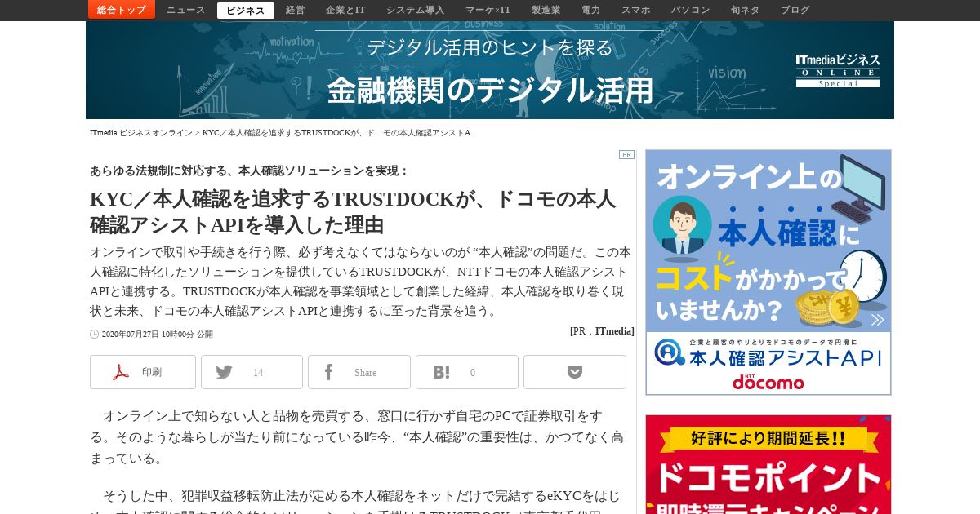Go to the ニュース menu item

[x=186, y=10]
